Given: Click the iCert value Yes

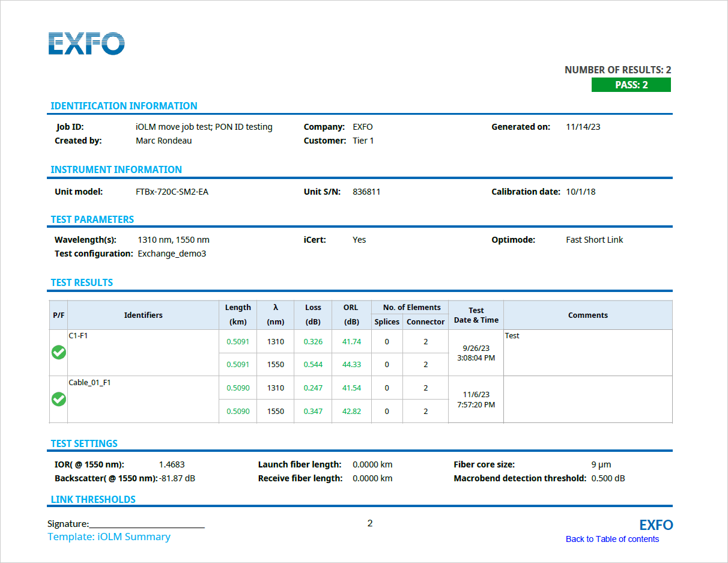Looking at the screenshot, I should pyautogui.click(x=359, y=240).
